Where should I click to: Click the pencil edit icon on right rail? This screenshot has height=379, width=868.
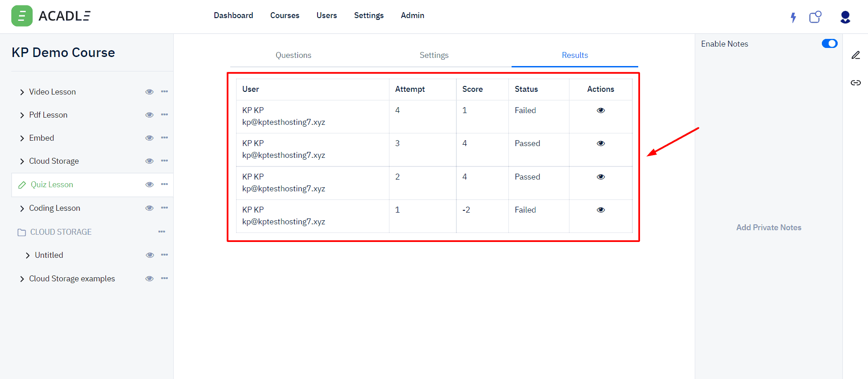click(x=855, y=55)
